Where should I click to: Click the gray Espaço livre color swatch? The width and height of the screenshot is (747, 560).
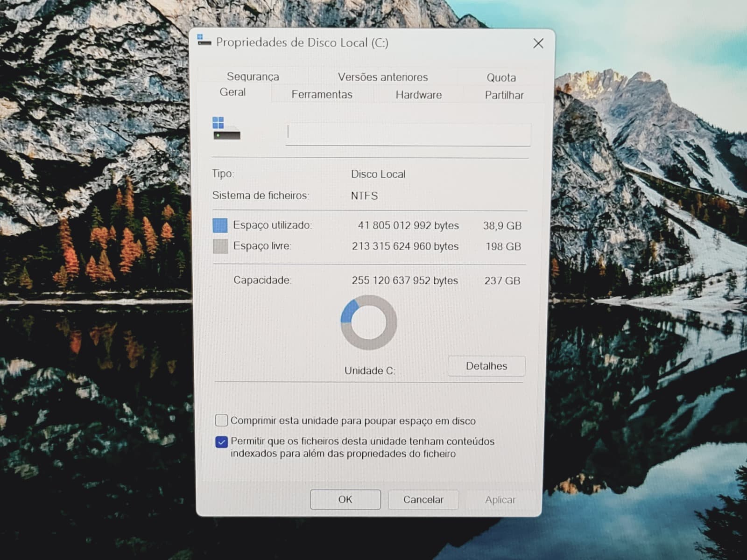pos(220,246)
